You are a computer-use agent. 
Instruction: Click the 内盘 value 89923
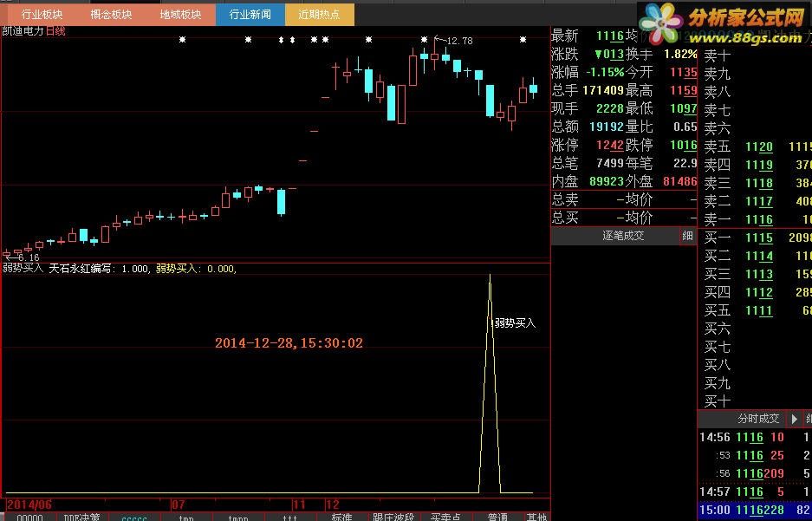point(607,181)
